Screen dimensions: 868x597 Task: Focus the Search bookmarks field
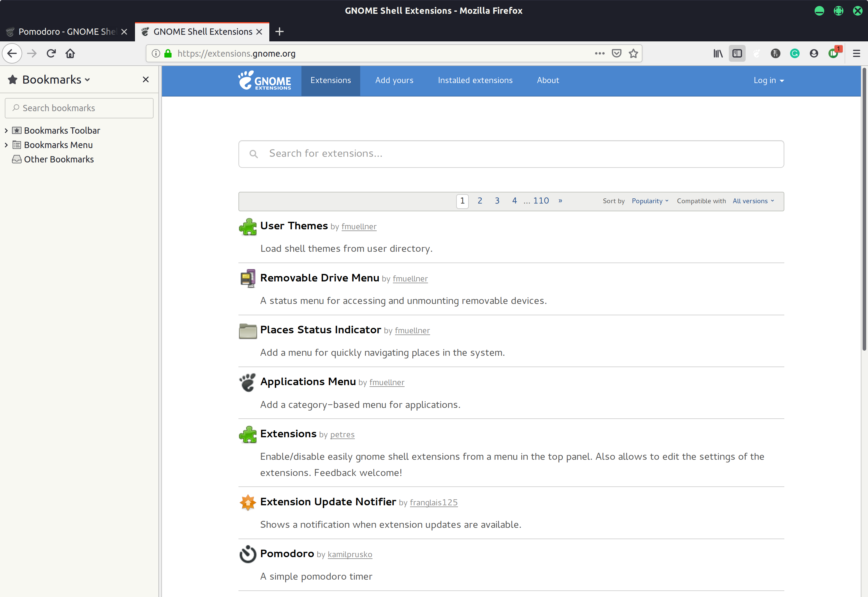pyautogui.click(x=79, y=108)
